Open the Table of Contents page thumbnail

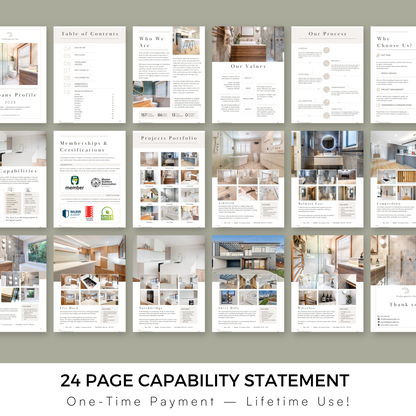pos(90,75)
